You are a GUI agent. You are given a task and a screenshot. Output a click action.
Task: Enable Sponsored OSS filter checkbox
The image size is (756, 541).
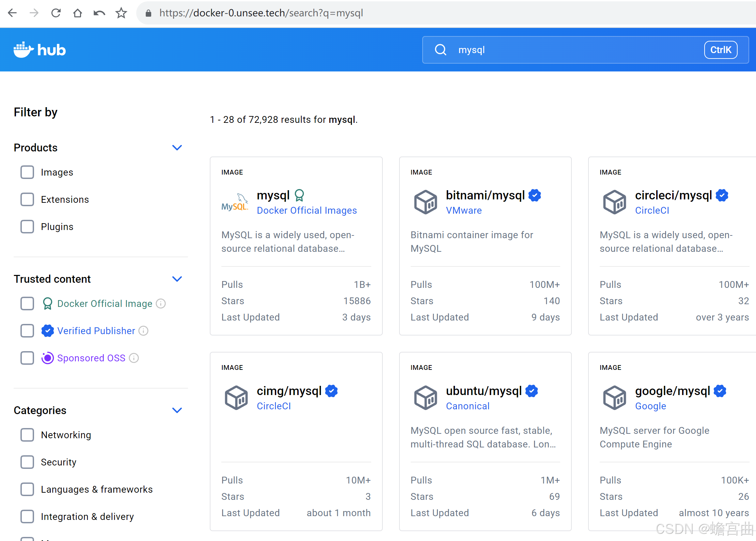(x=27, y=358)
